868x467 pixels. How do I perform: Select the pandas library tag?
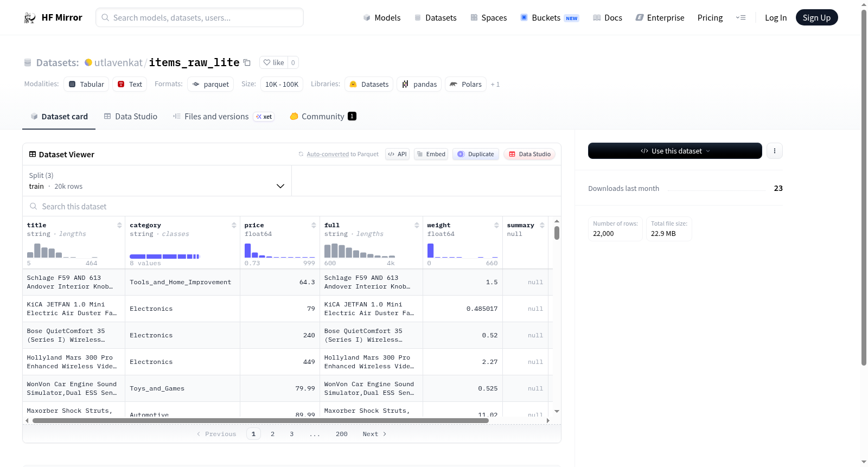point(419,84)
